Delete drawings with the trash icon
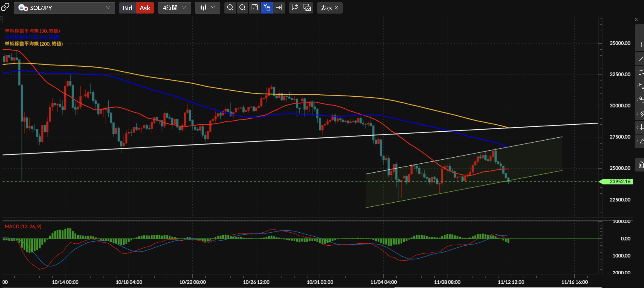644x288 pixels. [x=641, y=165]
